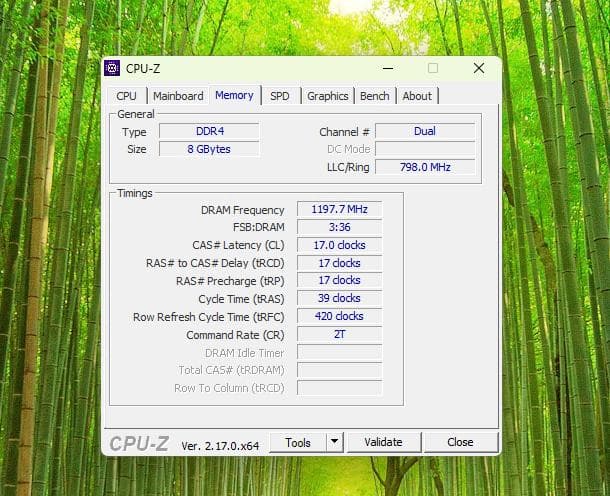Click the Close button at the bottom

pos(461,442)
